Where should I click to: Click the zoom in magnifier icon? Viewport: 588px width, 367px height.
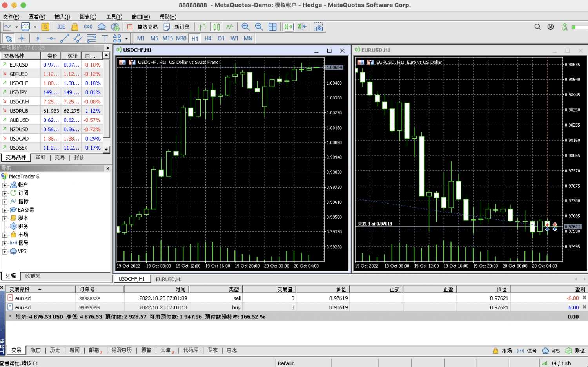pos(245,27)
